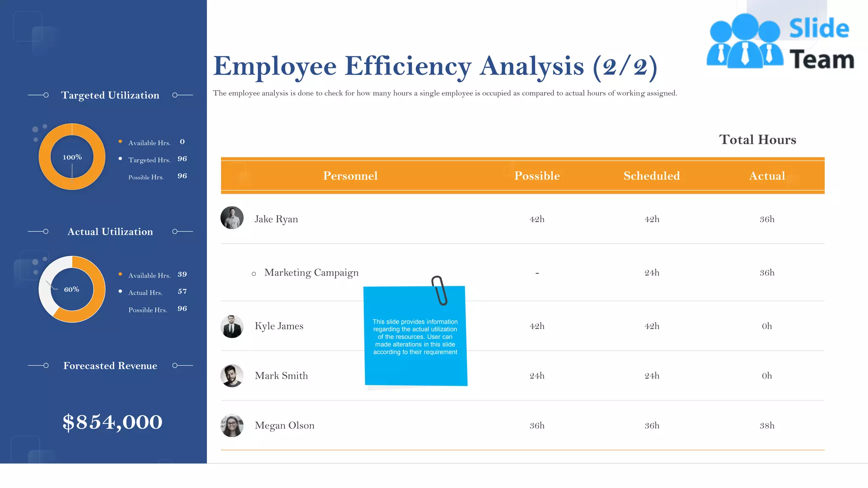Click the orange Available Hrs. bullet under Targeted Utilization

tap(120, 141)
